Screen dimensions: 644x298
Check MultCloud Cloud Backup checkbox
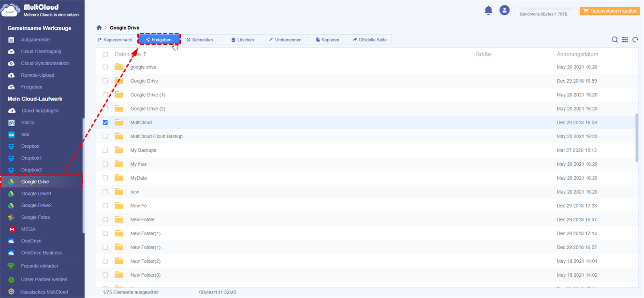pyautogui.click(x=105, y=137)
